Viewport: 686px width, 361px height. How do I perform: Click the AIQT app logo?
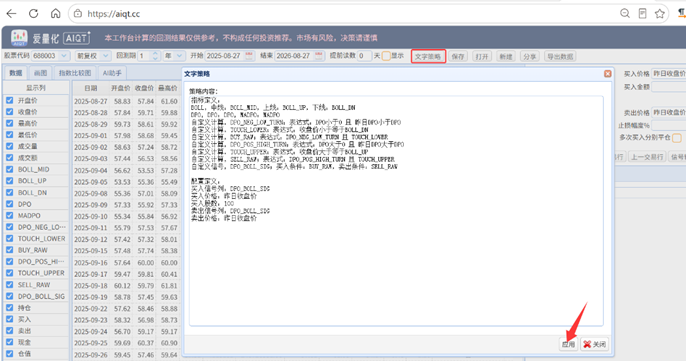tap(19, 38)
